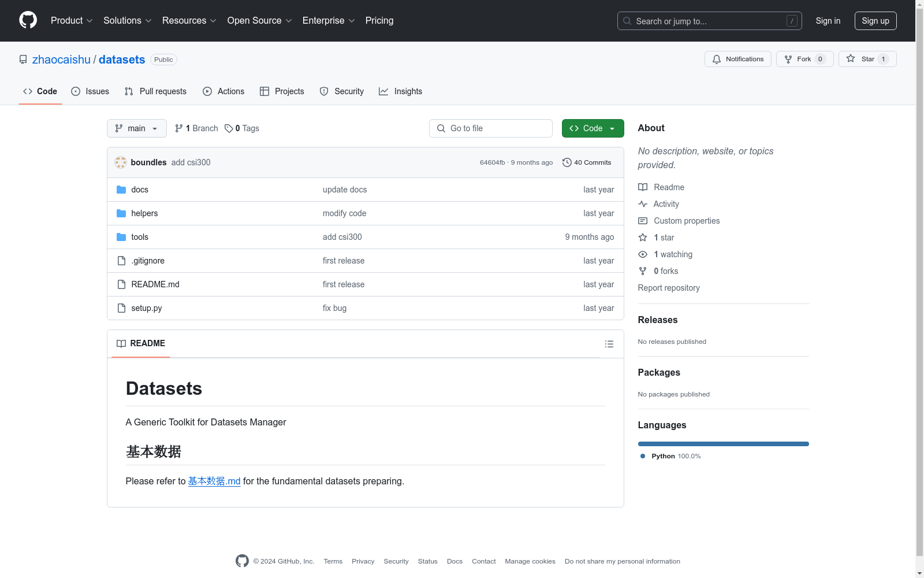
Task: Star the datasets repository
Action: point(867,59)
